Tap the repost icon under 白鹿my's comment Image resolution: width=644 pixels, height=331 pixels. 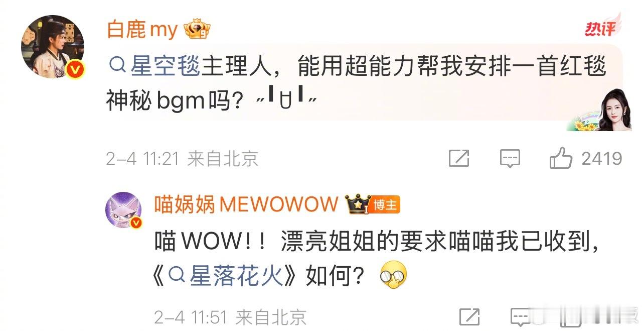click(459, 159)
